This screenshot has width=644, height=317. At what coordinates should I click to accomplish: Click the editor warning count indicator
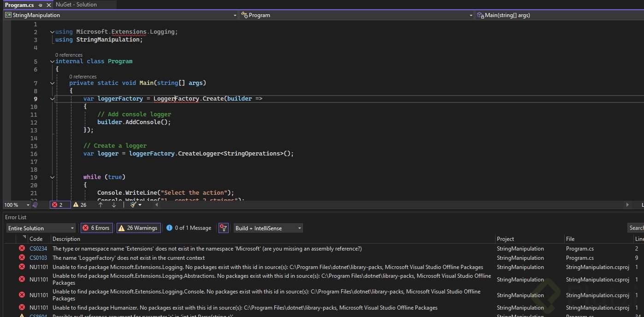[x=80, y=205]
